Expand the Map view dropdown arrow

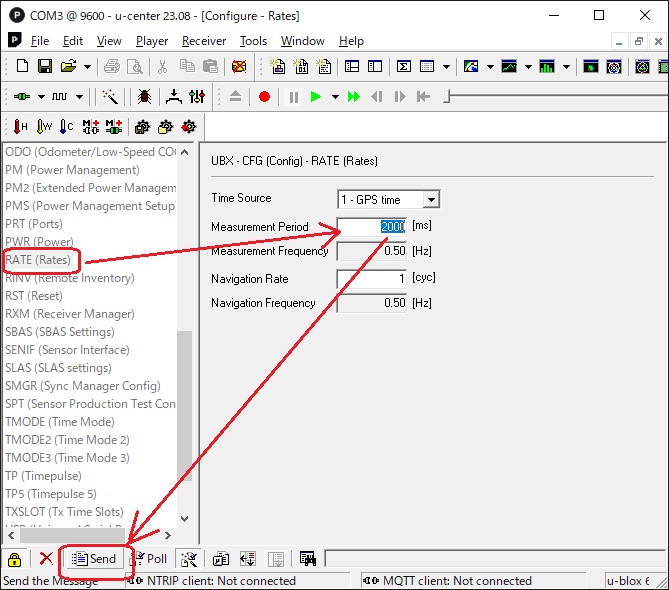tap(490, 67)
